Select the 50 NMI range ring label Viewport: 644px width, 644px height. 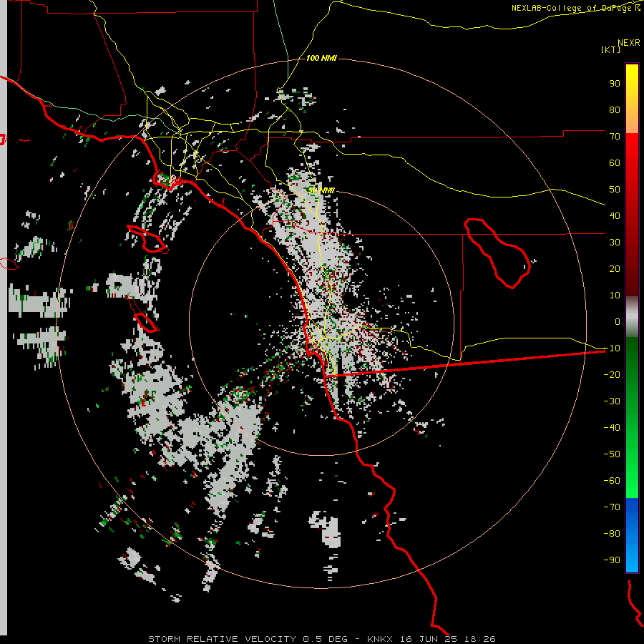click(321, 190)
